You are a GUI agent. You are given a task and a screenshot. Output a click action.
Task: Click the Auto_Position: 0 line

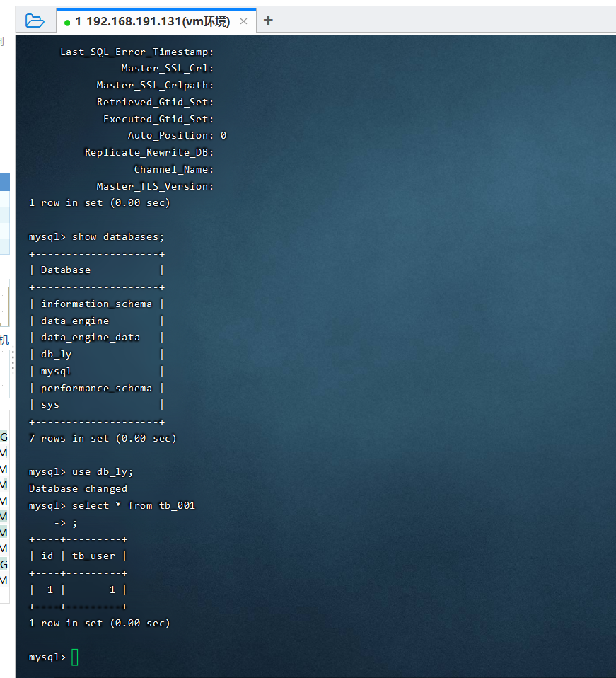point(177,135)
